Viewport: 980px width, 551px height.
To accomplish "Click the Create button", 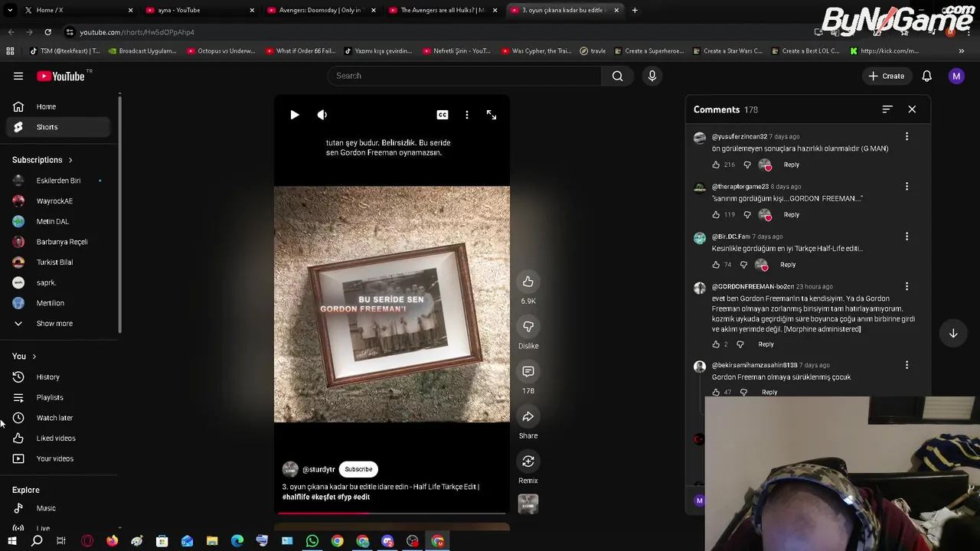I will (886, 76).
